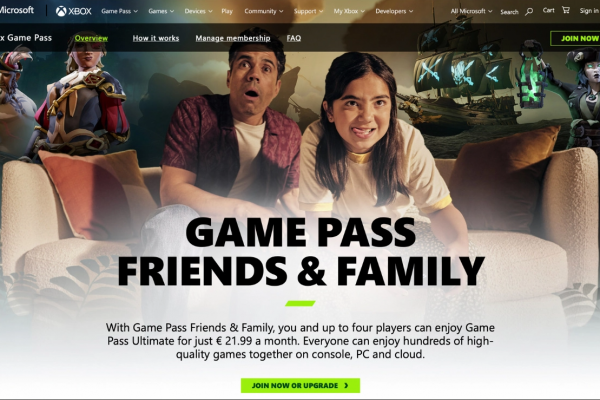Click the Xbox logo icon
The width and height of the screenshot is (600, 400).
pos(61,11)
